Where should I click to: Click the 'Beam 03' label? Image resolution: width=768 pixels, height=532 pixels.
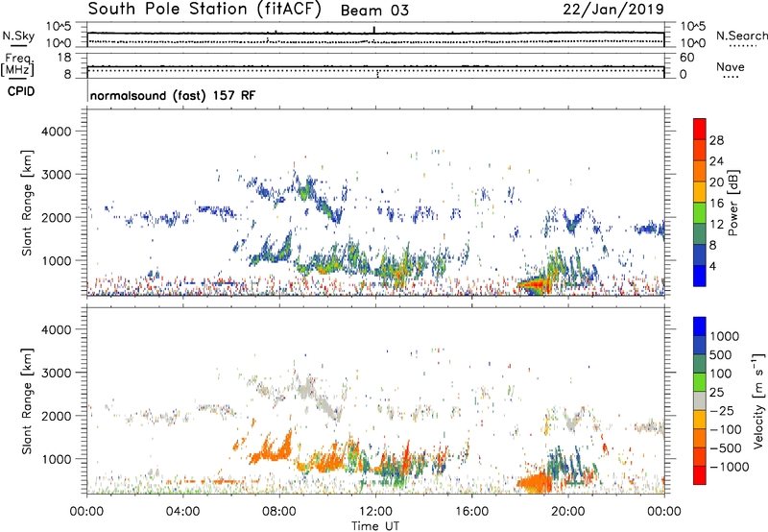click(374, 11)
